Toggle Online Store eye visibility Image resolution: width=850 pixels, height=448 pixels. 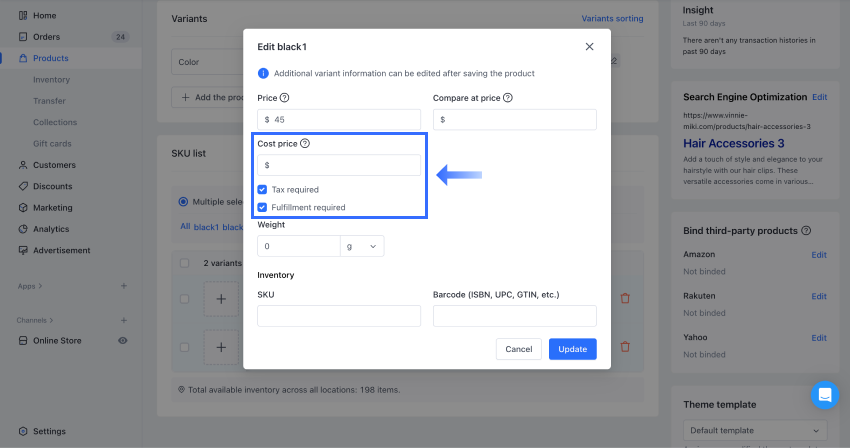(123, 341)
